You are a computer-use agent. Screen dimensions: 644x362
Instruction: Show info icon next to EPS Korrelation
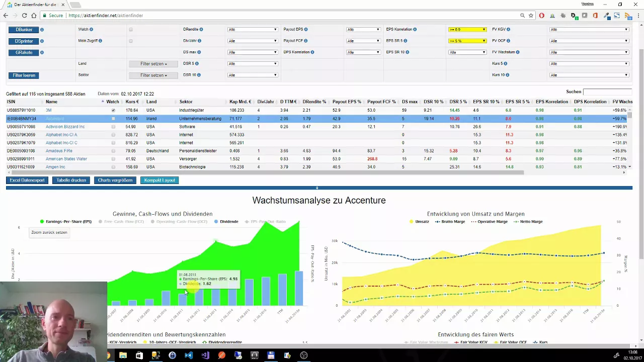point(415,30)
